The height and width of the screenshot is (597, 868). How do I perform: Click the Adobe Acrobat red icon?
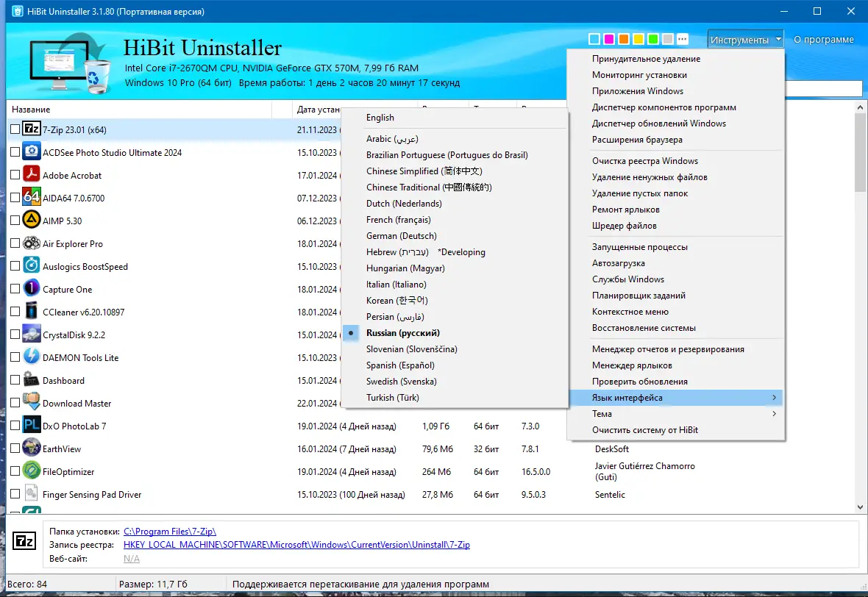tap(32, 175)
